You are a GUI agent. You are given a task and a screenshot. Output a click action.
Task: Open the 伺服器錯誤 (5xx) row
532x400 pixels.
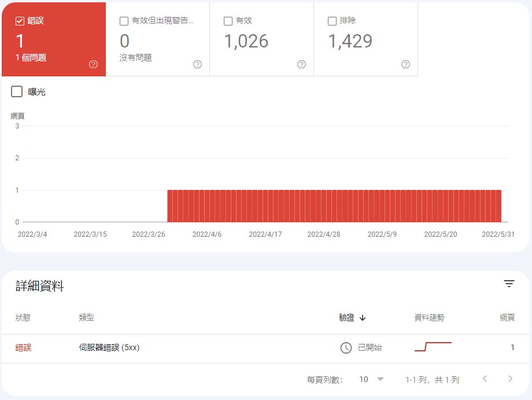[109, 348]
